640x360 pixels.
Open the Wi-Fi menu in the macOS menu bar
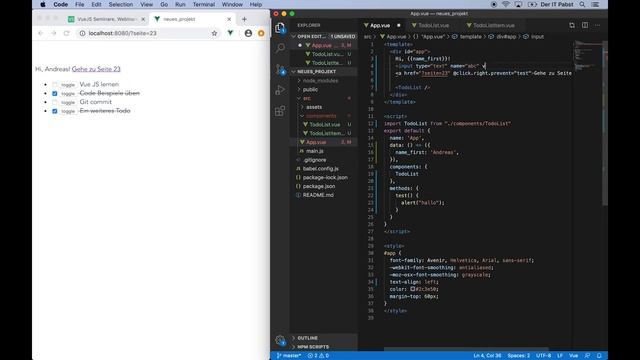tap(506, 4)
